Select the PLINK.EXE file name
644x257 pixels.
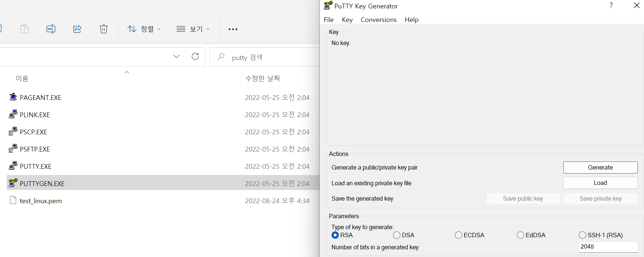[x=35, y=115]
